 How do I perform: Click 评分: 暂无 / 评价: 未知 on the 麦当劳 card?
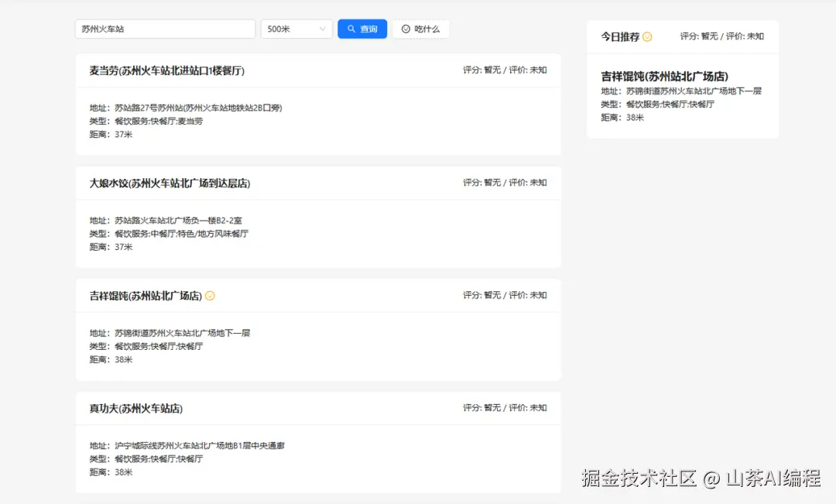coord(502,69)
